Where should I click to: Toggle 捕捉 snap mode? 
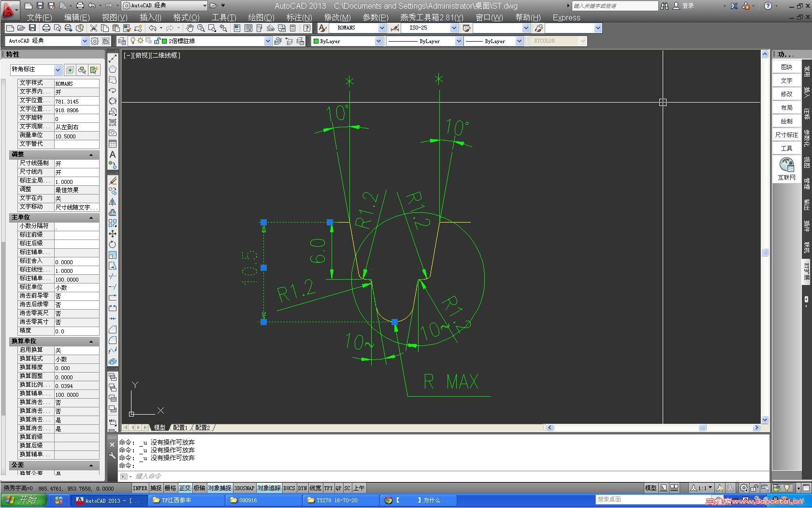[x=156, y=488]
